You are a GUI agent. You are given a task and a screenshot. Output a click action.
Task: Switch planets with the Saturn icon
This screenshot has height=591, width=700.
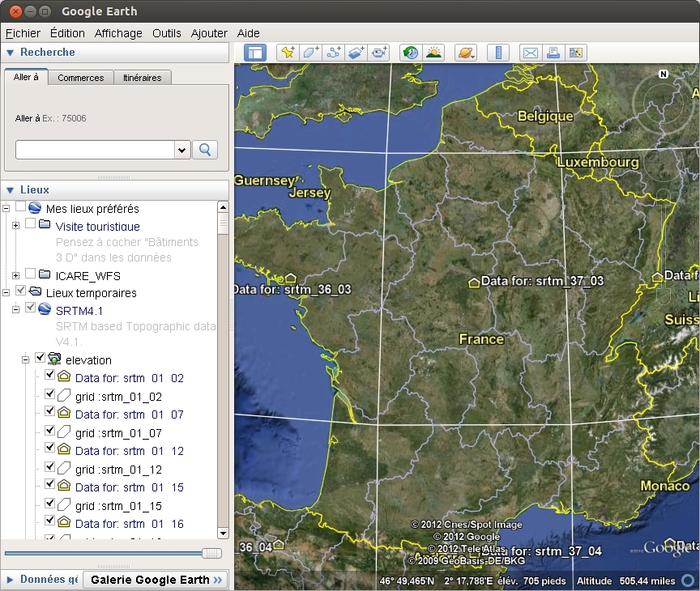(466, 53)
